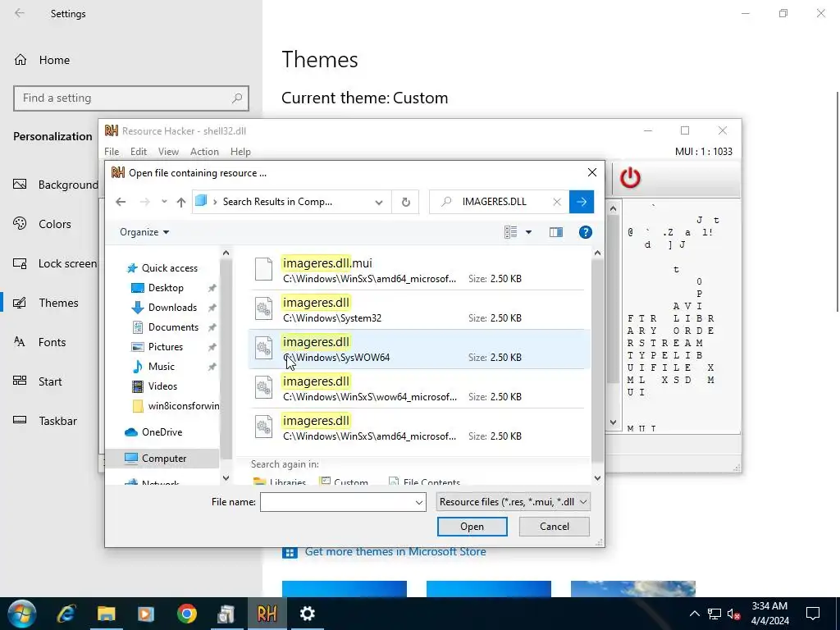The width and height of the screenshot is (840, 630).
Task: Expand the view options dropdown arrow
Action: pyautogui.click(x=529, y=232)
